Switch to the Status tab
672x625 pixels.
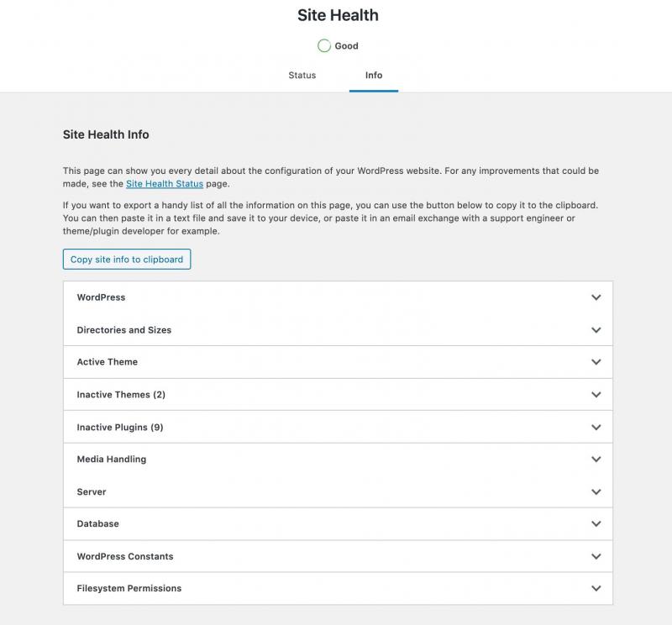302,76
